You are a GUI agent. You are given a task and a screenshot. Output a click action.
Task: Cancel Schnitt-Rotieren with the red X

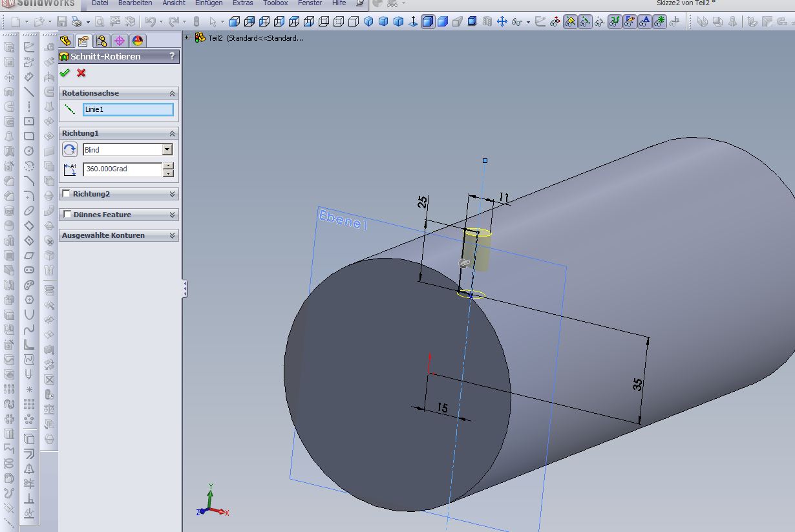pos(81,73)
